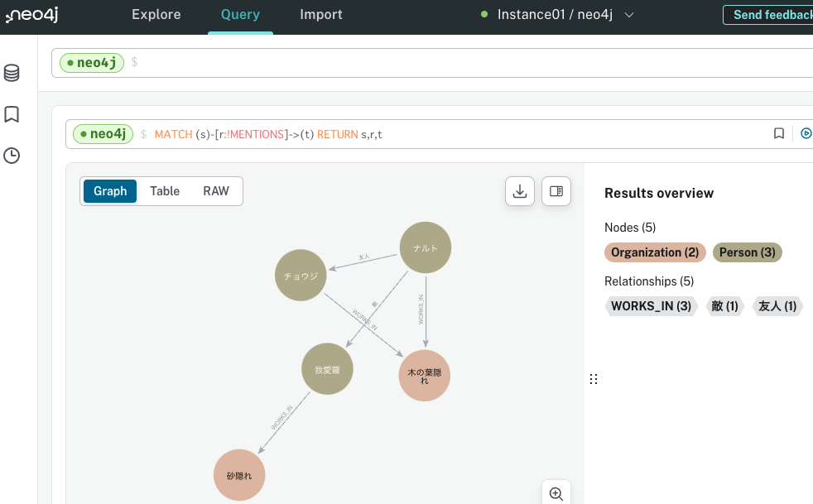
Task: Open the Import section
Action: [320, 14]
